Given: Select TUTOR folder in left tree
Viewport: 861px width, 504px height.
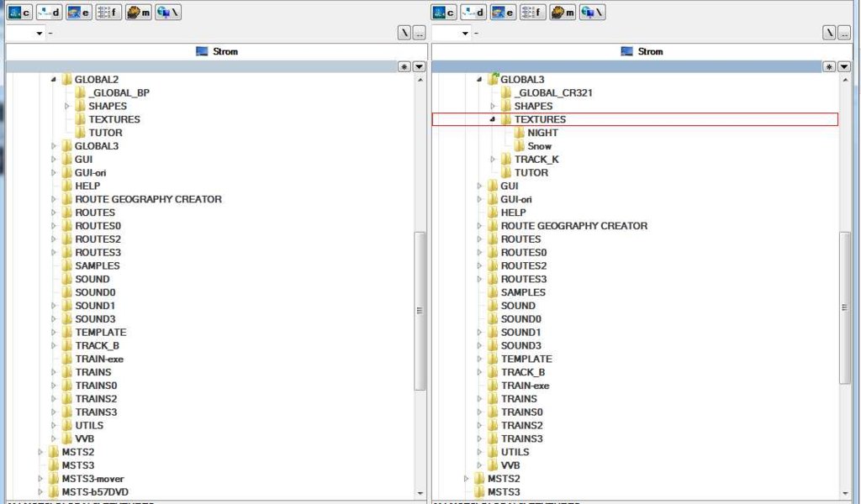Looking at the screenshot, I should (105, 133).
